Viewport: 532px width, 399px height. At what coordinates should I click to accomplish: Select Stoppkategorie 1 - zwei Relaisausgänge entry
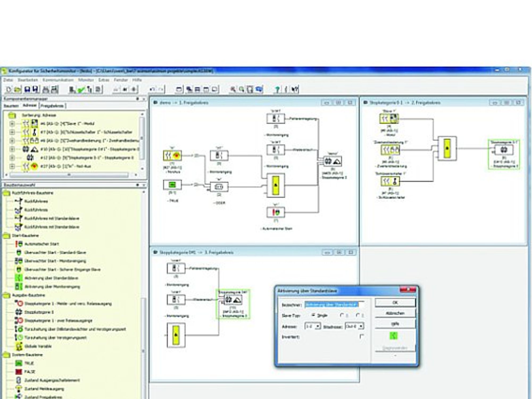pos(58,321)
